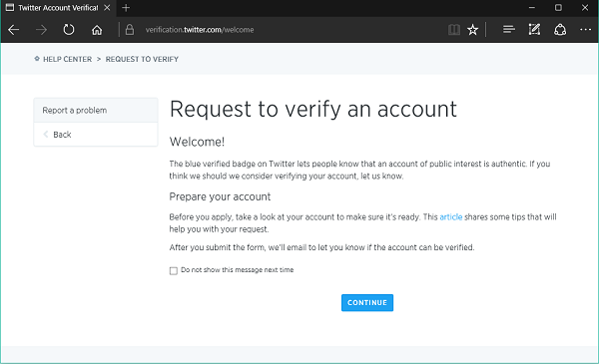The height and width of the screenshot is (364, 599).
Task: Open the browser home page icon
Action: [97, 30]
